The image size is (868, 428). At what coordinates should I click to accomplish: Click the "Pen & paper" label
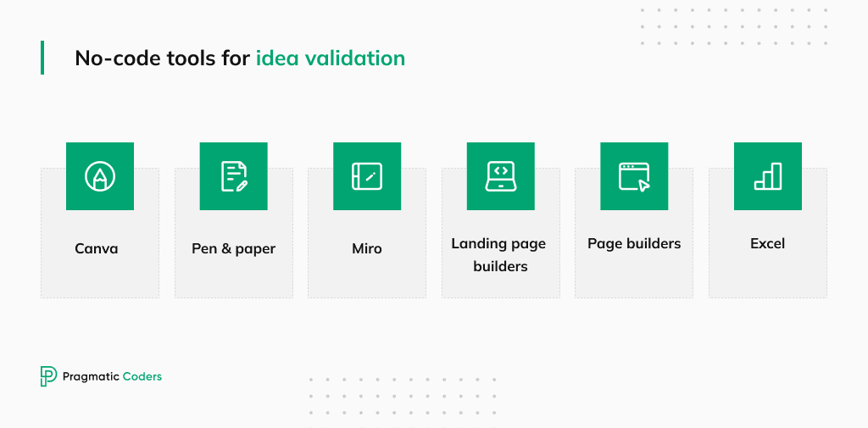pyautogui.click(x=234, y=248)
